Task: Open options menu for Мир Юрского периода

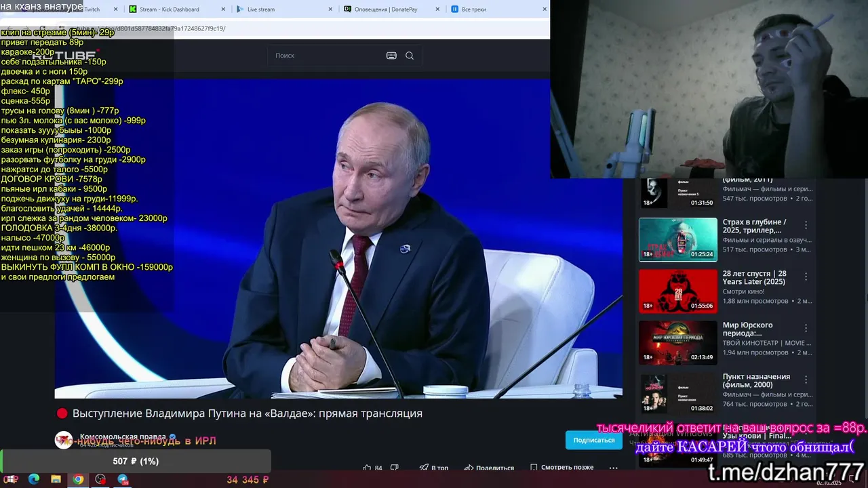Action: coord(806,328)
